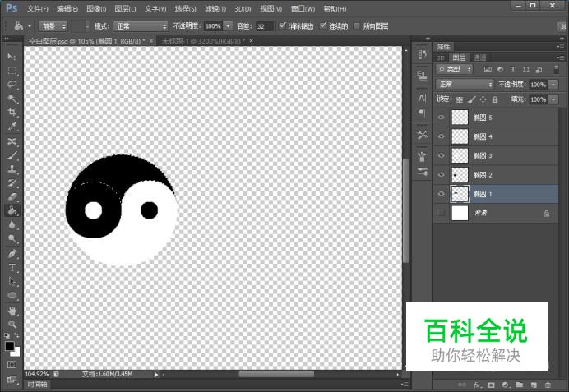Show the 背景 background layer
This screenshot has width=569, height=392.
click(441, 213)
